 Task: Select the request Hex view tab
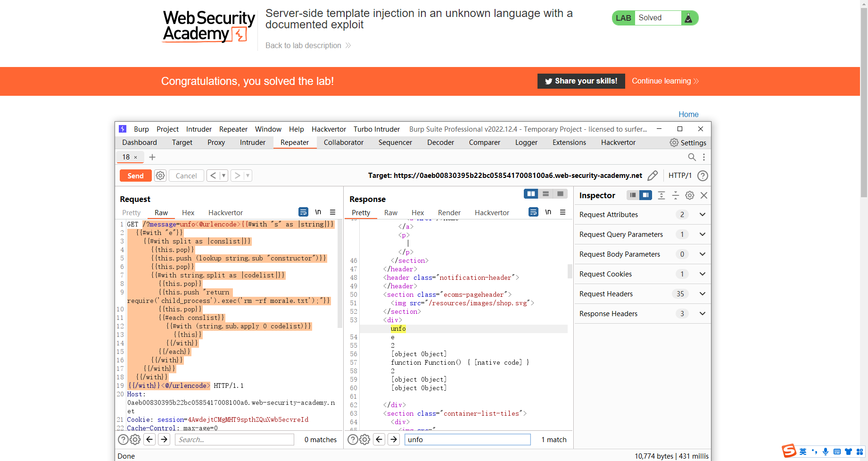188,213
